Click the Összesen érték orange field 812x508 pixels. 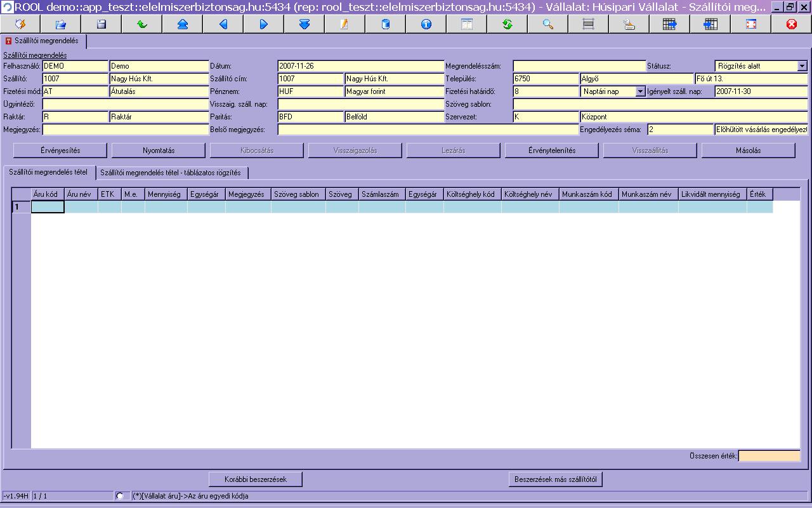coord(769,456)
